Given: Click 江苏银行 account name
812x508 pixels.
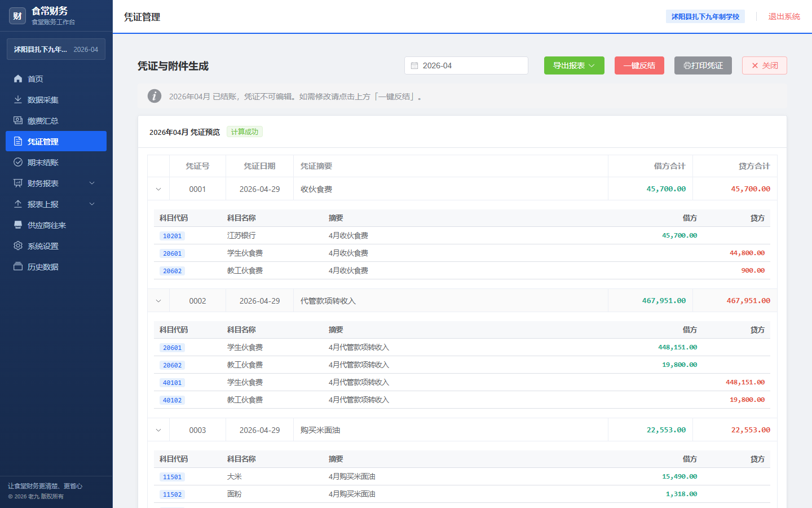Looking at the screenshot, I should pos(241,235).
